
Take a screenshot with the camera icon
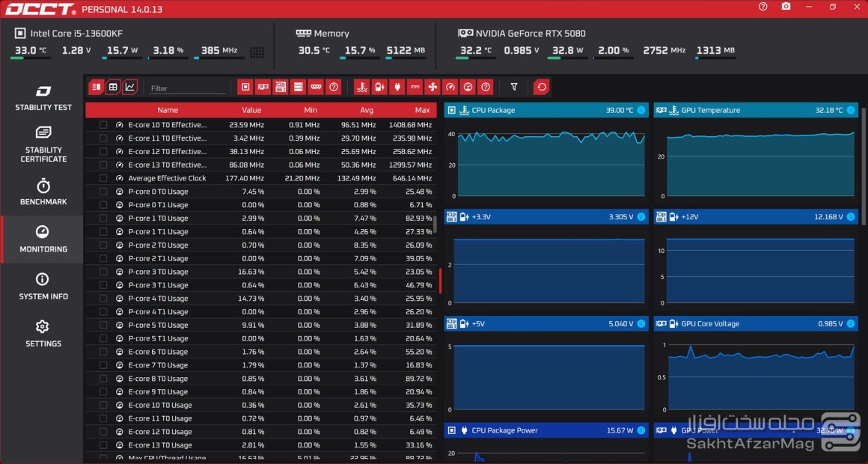point(786,7)
